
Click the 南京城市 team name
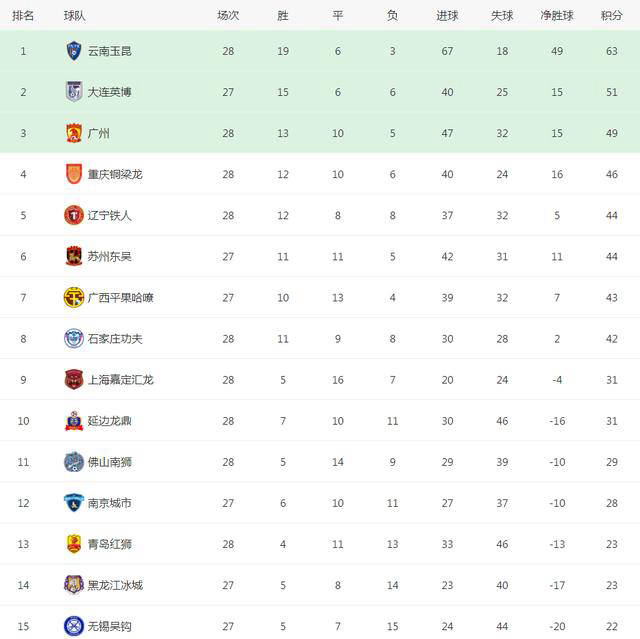(x=109, y=503)
